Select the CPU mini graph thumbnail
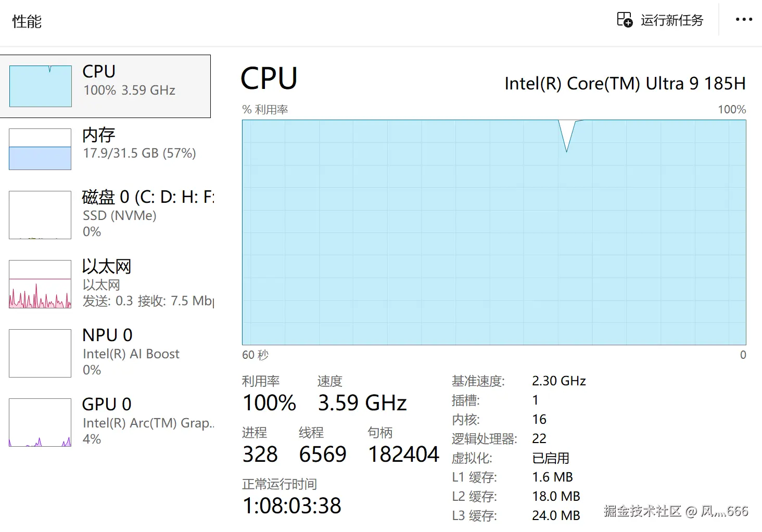The height and width of the screenshot is (532, 762). tap(41, 86)
